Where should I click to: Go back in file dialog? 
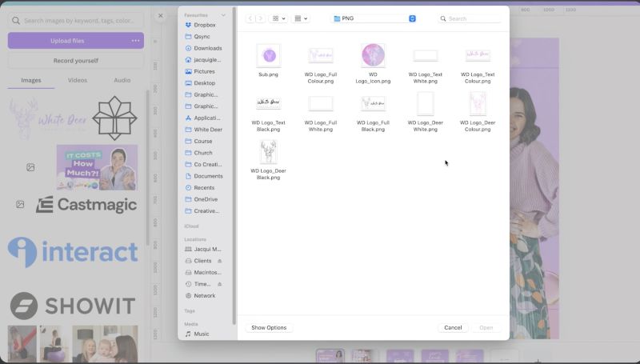point(250,18)
